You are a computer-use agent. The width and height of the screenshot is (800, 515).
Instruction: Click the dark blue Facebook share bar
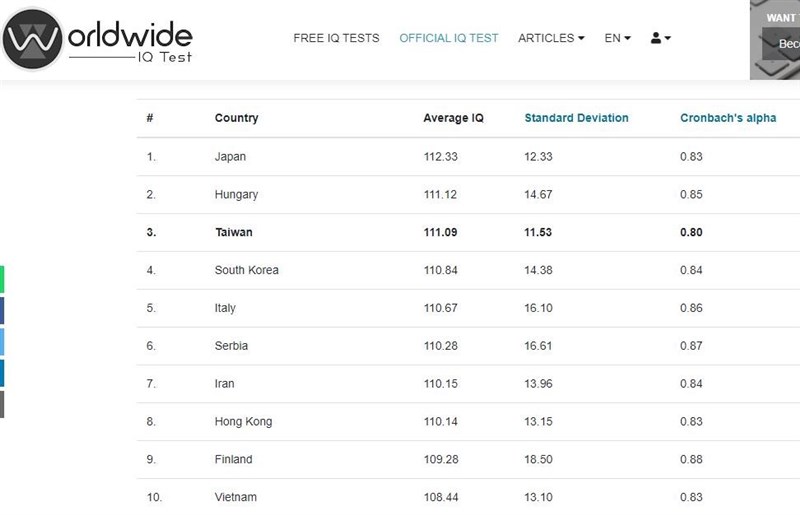[2, 310]
